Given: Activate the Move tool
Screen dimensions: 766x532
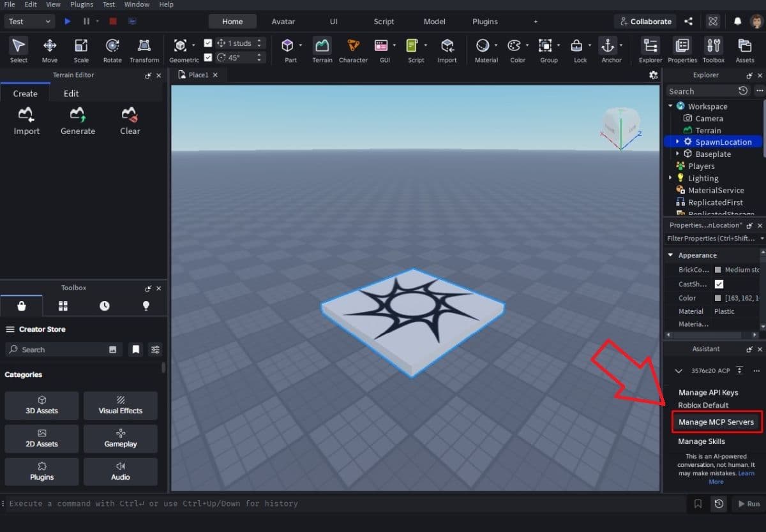Looking at the screenshot, I should [50, 50].
